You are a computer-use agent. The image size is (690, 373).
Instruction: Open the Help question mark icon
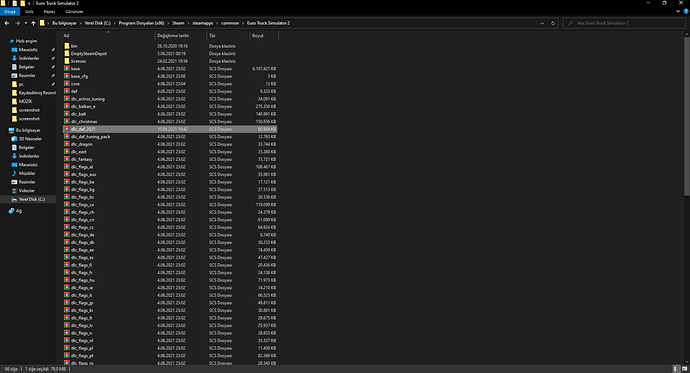click(x=686, y=11)
